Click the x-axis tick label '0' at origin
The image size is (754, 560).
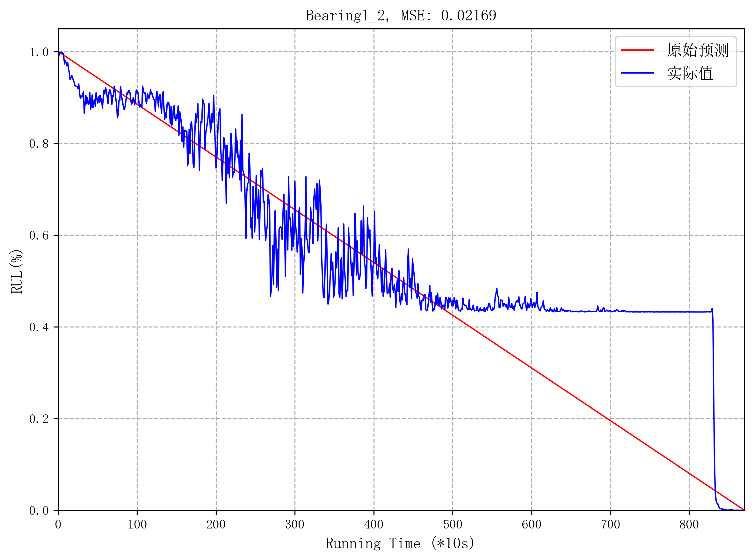58,524
